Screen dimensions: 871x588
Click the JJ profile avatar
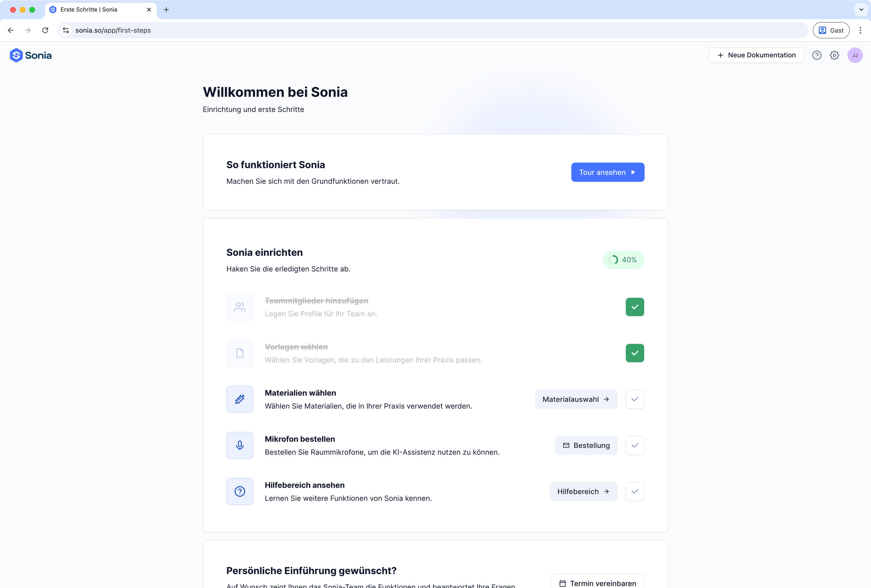pos(855,55)
